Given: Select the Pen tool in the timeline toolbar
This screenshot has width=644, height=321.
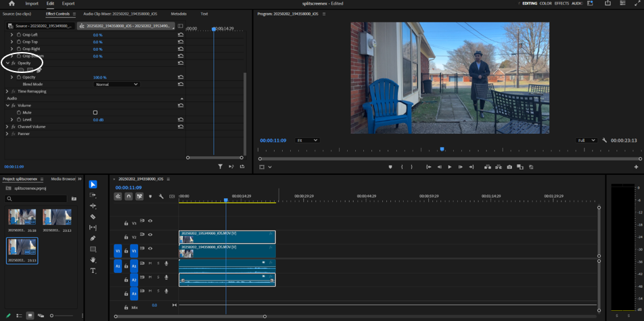Looking at the screenshot, I should coord(93,239).
